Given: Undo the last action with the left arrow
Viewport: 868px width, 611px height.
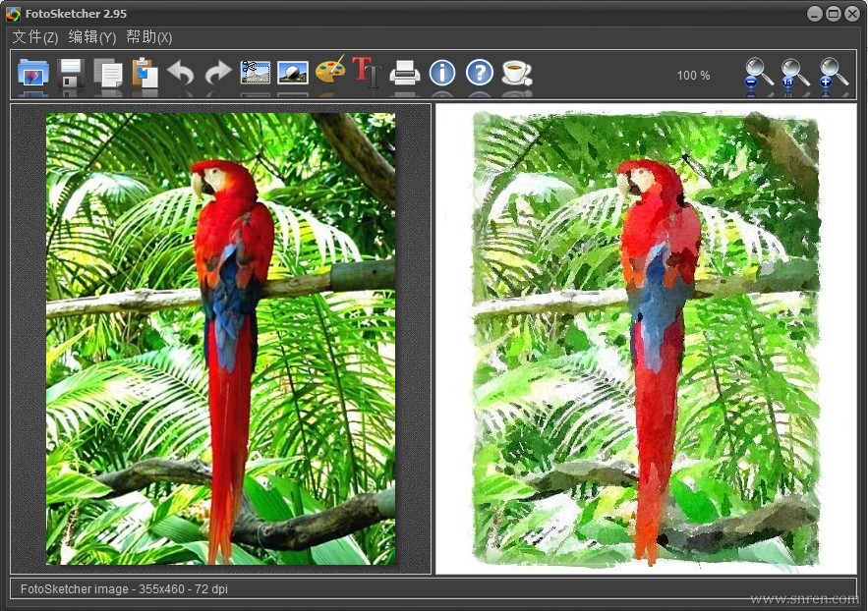Looking at the screenshot, I should coord(181,72).
